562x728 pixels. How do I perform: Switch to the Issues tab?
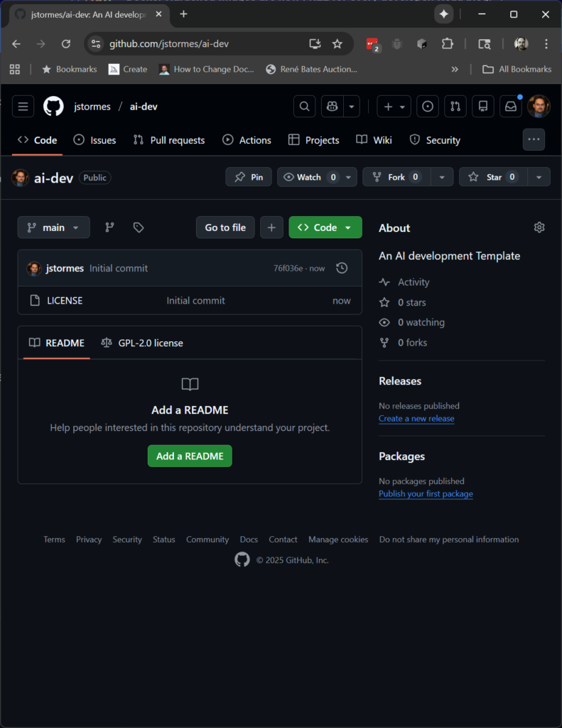[95, 140]
